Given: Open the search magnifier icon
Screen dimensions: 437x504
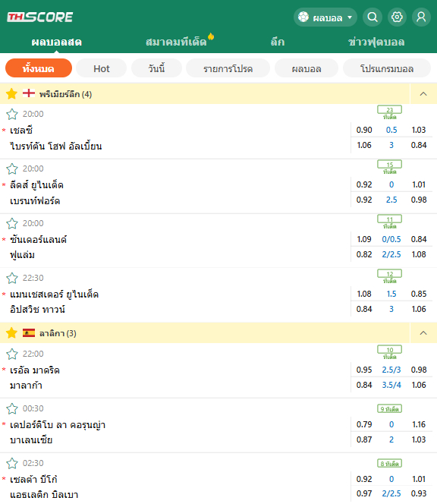Looking at the screenshot, I should click(x=373, y=17).
